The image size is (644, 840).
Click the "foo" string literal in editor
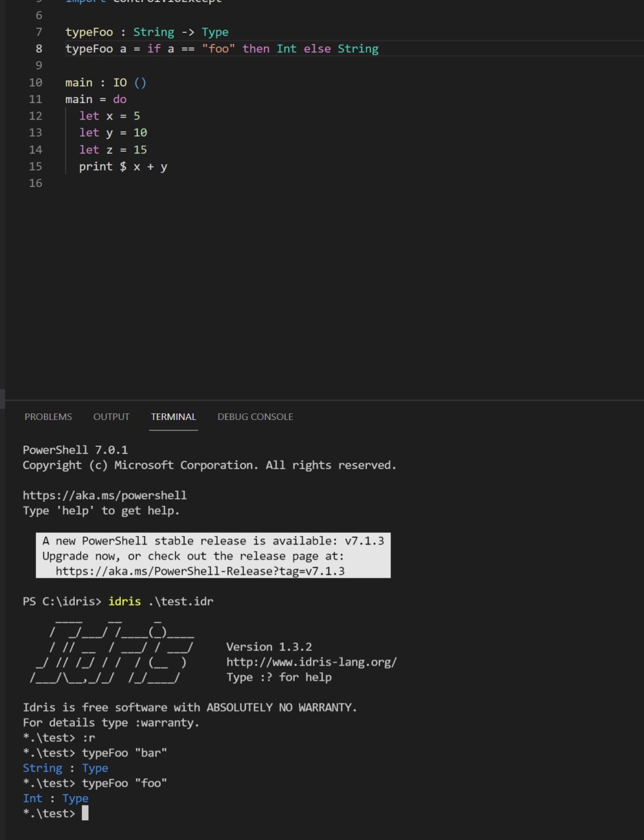(219, 49)
